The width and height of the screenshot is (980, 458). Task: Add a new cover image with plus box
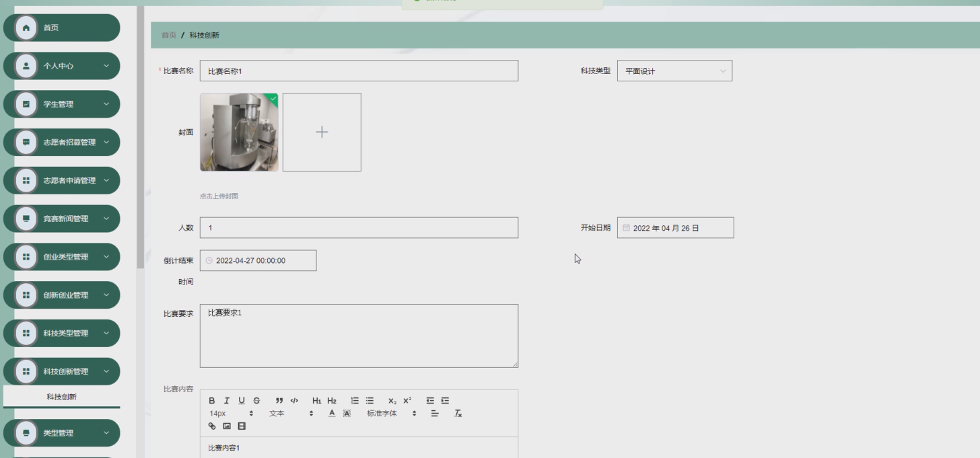pos(322,132)
